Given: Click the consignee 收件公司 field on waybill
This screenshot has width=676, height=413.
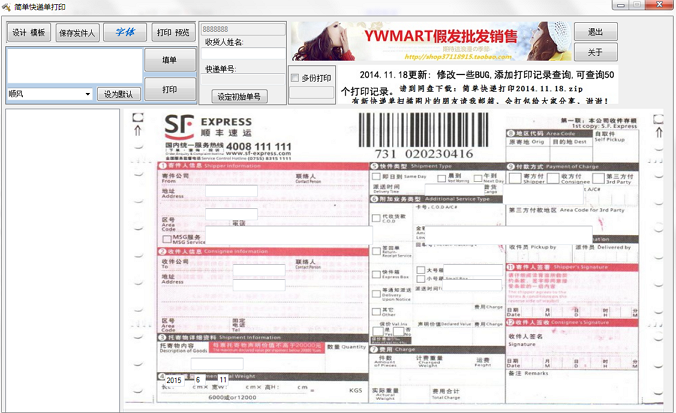Looking at the screenshot, I should tap(259, 270).
